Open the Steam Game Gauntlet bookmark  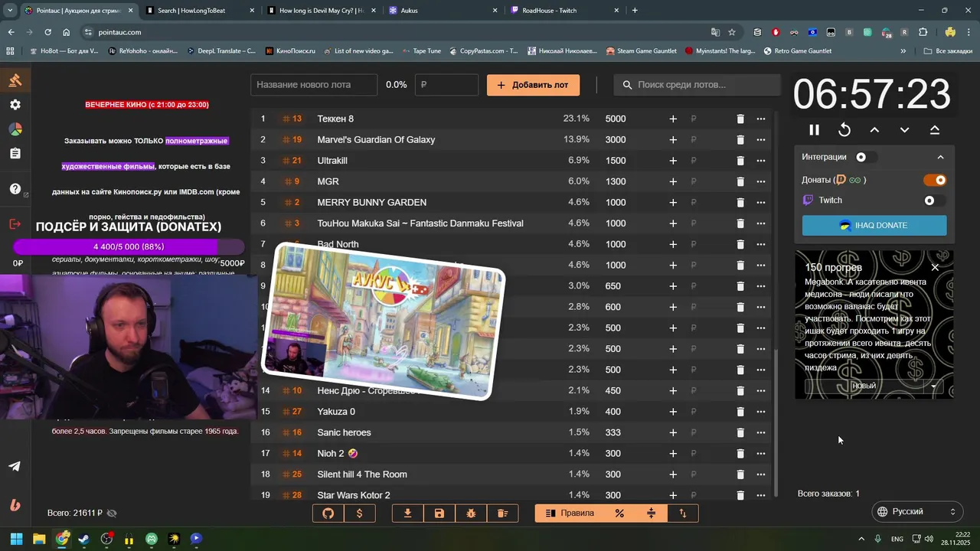pos(641,51)
